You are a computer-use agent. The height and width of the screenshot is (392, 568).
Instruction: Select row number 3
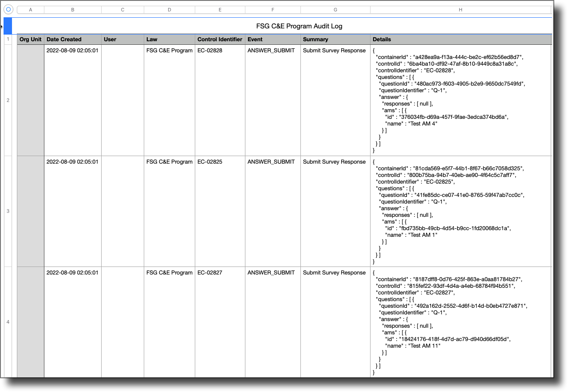(8, 211)
